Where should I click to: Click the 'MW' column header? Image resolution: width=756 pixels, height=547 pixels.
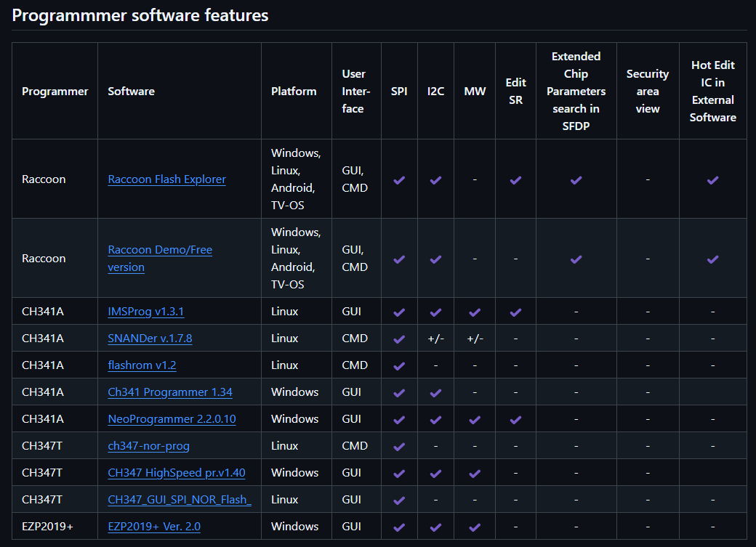(x=475, y=91)
